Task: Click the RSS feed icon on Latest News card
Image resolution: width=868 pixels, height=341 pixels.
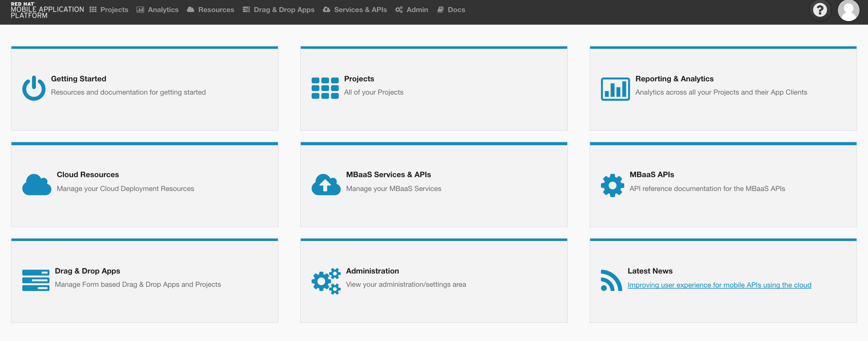Action: (x=611, y=280)
